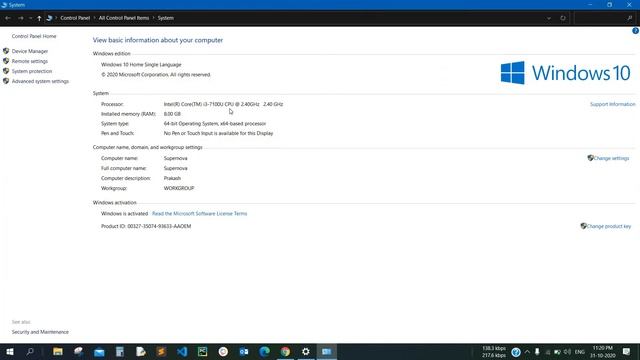The width and height of the screenshot is (640, 360).
Task: Open File Explorer from taskbar
Action: tap(58, 351)
